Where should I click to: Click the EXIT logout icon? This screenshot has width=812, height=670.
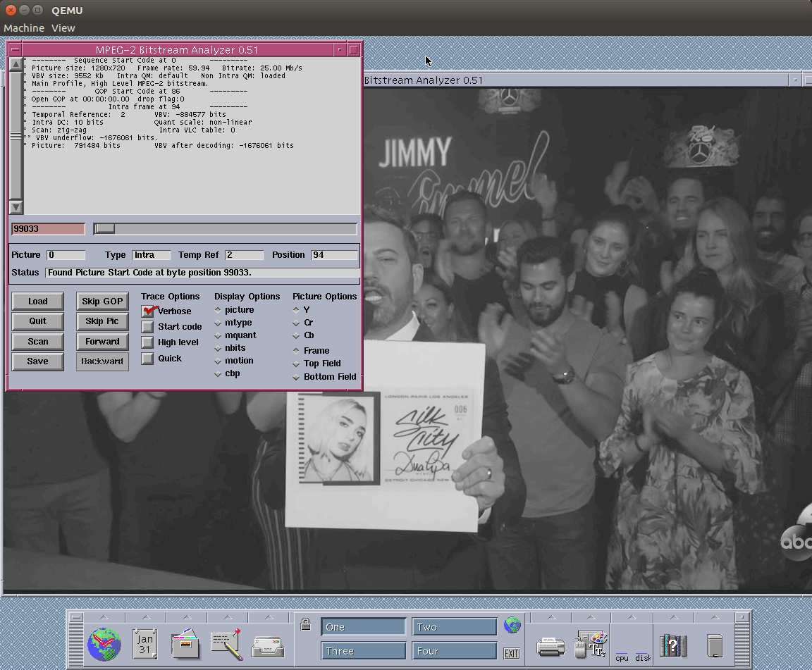512,653
